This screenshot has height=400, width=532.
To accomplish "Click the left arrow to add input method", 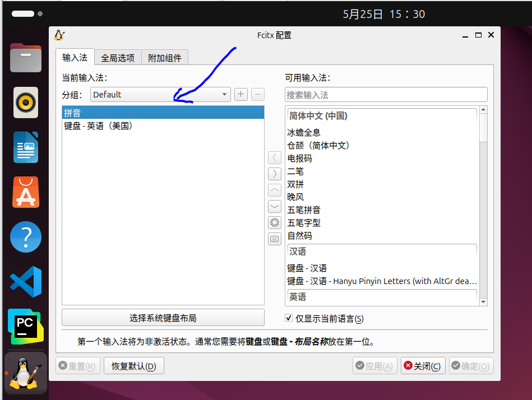I will click(x=275, y=157).
